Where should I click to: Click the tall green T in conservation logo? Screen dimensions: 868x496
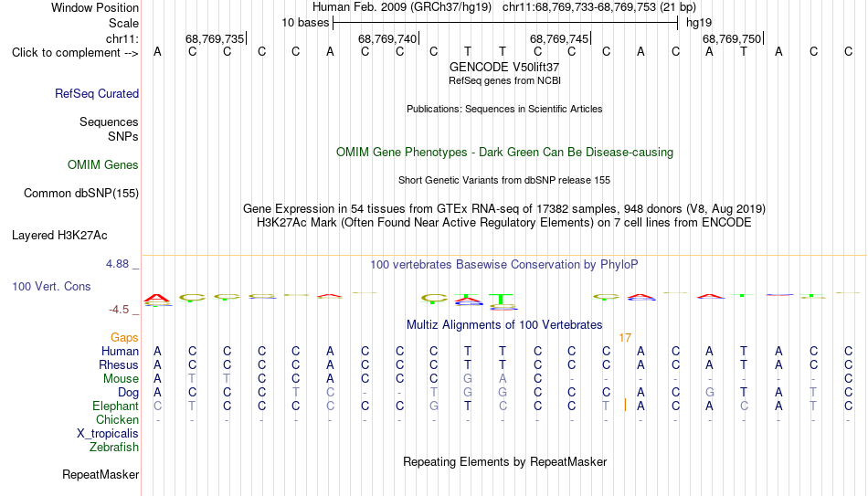502,300
